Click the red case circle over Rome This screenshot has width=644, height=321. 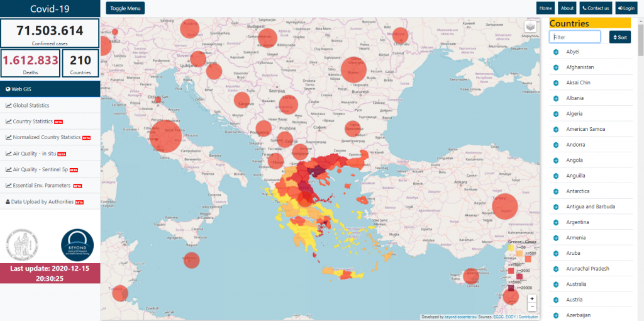(165, 135)
